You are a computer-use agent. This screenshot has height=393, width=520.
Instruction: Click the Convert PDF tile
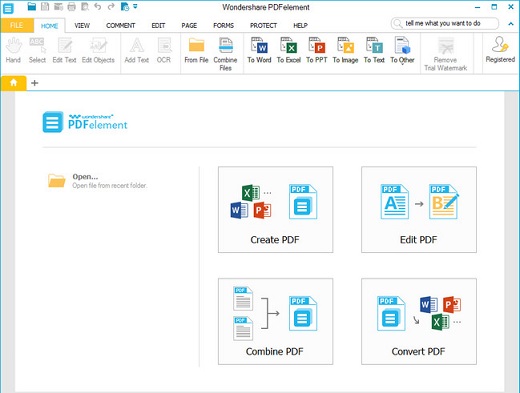pyautogui.click(x=419, y=321)
